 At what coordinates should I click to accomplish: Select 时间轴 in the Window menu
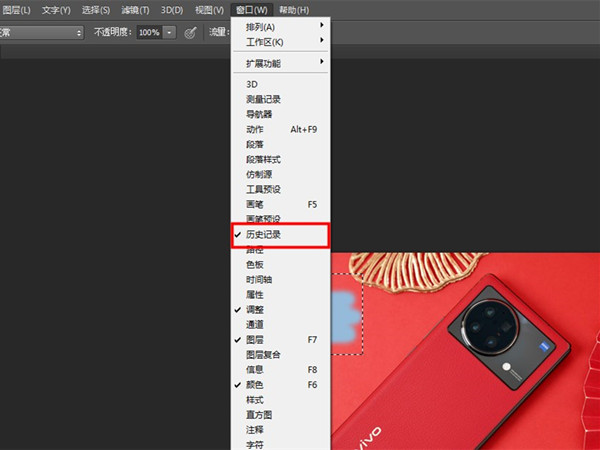[259, 280]
